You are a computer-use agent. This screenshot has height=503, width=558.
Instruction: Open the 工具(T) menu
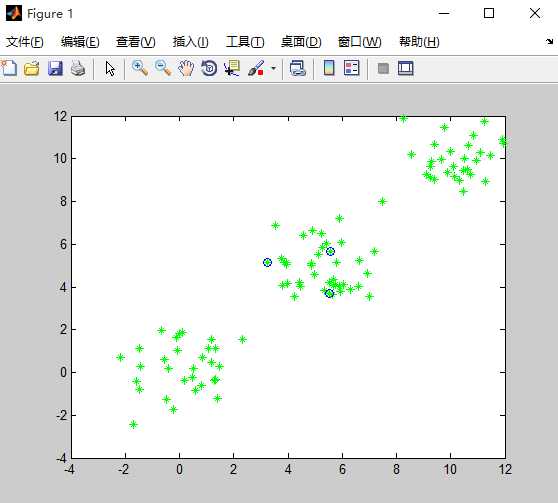[x=245, y=42]
